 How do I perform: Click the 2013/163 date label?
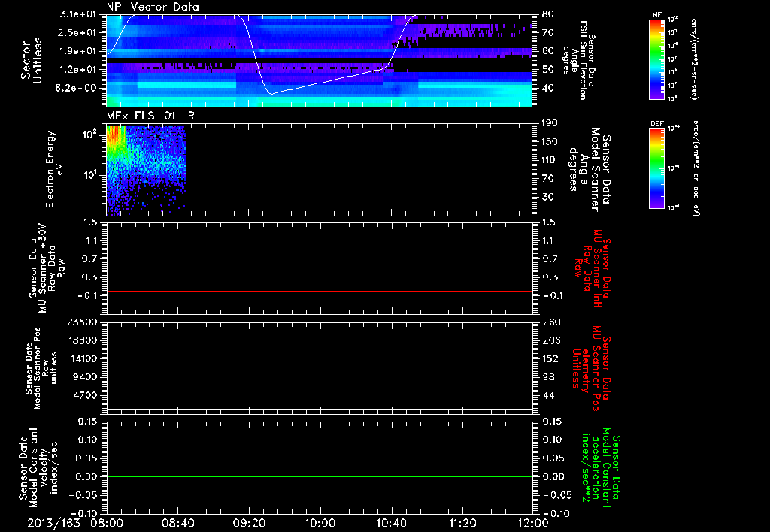click(53, 522)
